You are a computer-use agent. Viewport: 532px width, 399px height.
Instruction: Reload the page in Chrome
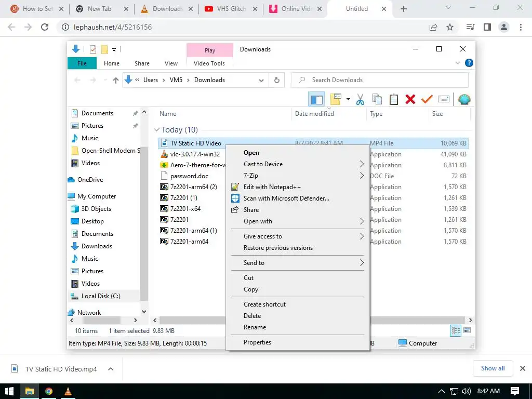[x=45, y=27]
